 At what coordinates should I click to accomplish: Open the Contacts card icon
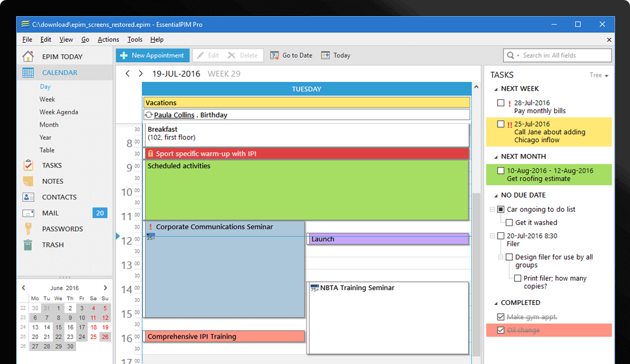28,197
